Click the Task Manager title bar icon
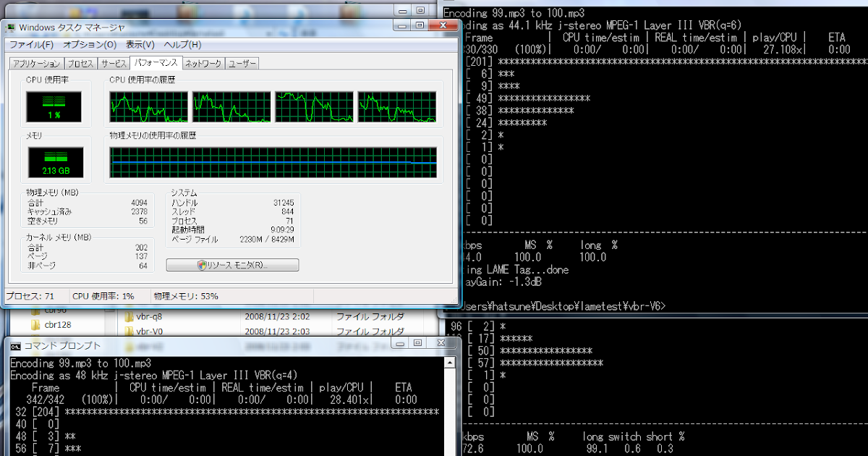Viewport: 868px width, 456px height. [x=11, y=28]
